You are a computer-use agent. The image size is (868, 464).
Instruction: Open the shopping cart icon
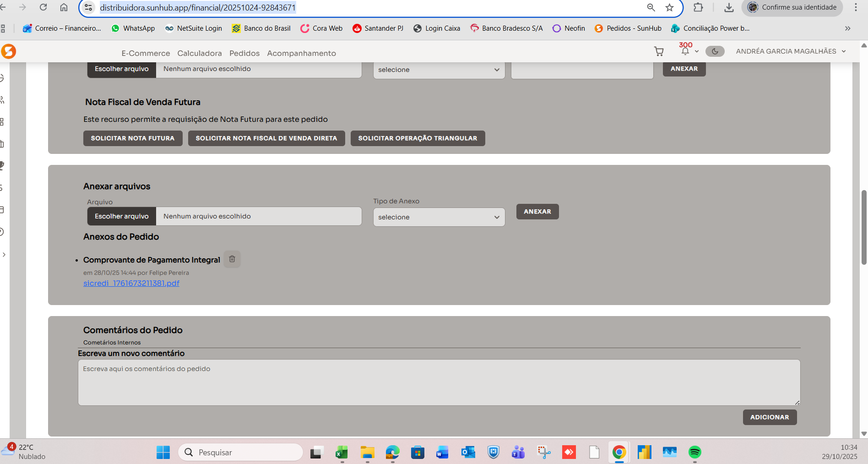pos(659,52)
